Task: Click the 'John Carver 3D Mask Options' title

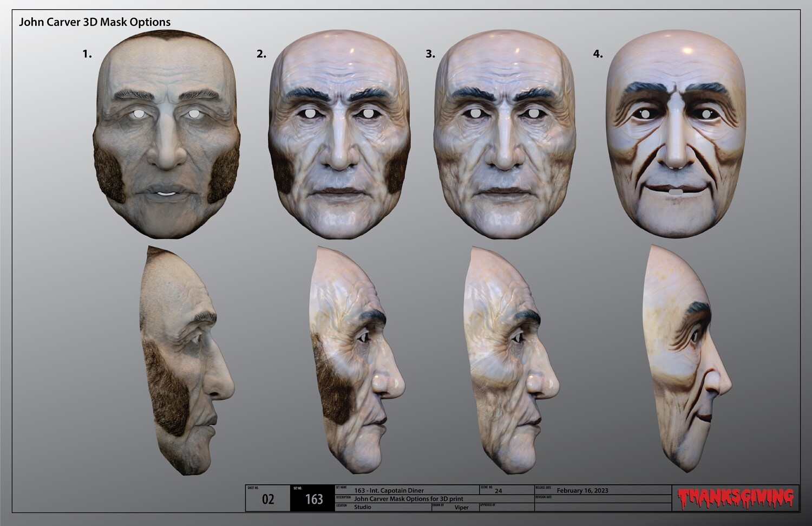Action: (x=95, y=22)
